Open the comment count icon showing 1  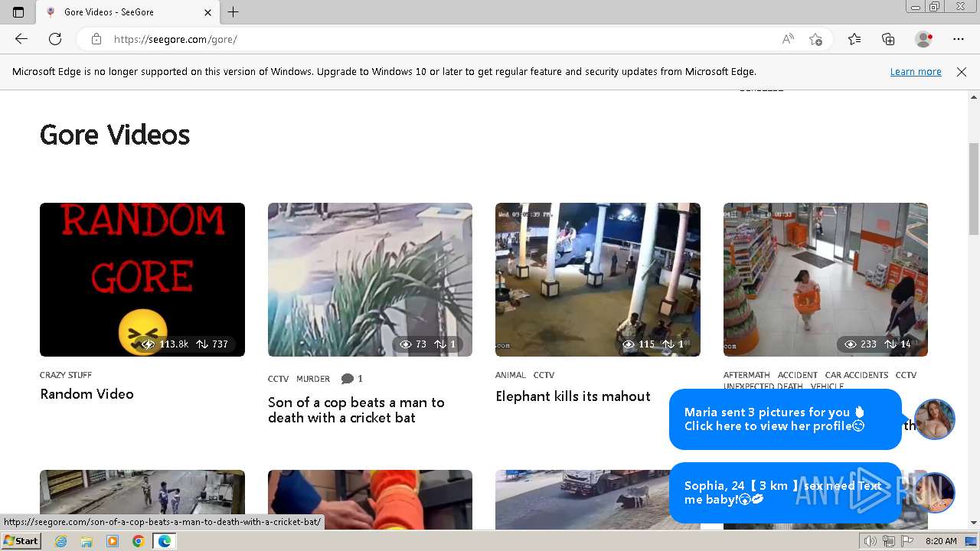point(351,379)
